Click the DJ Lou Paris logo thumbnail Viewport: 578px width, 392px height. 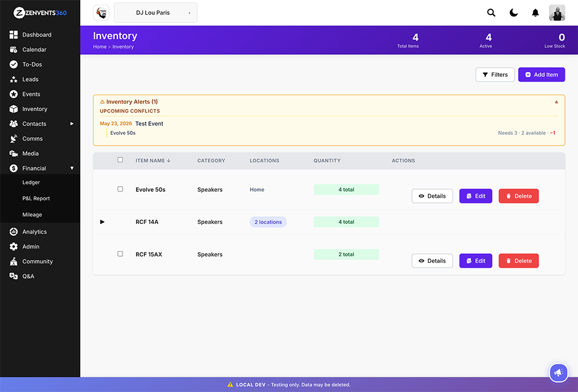pyautogui.click(x=101, y=12)
